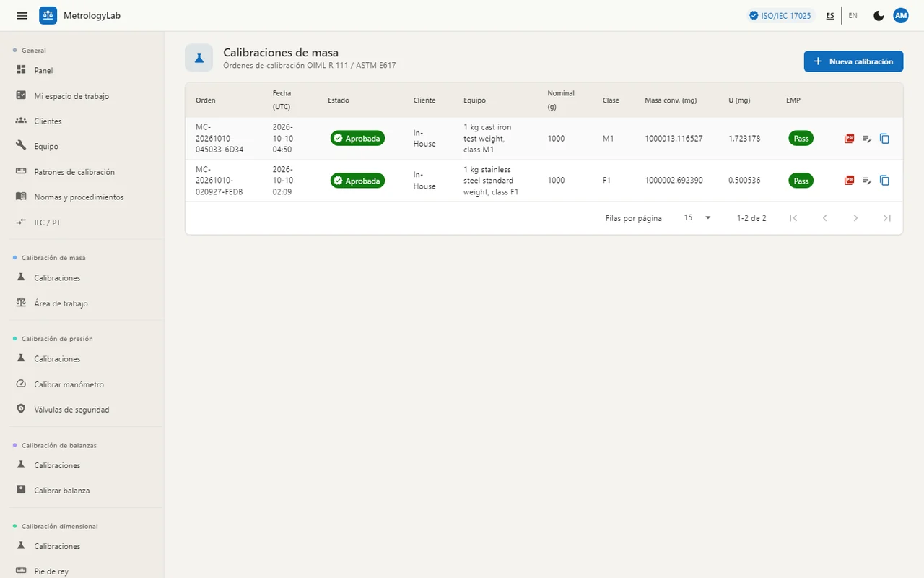Download PDF for the F1 stainless steel order
924x578 pixels.
tap(849, 181)
